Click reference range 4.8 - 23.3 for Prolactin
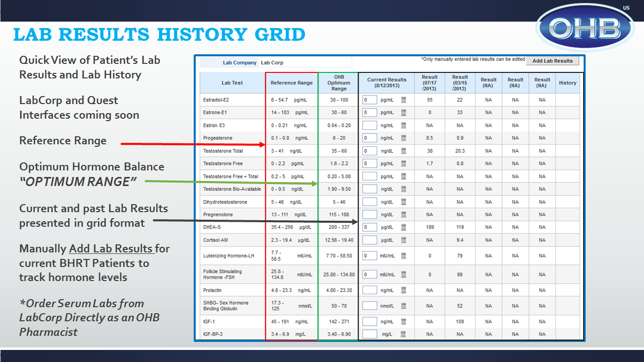Screen dimensions: 644x362 click(282, 290)
